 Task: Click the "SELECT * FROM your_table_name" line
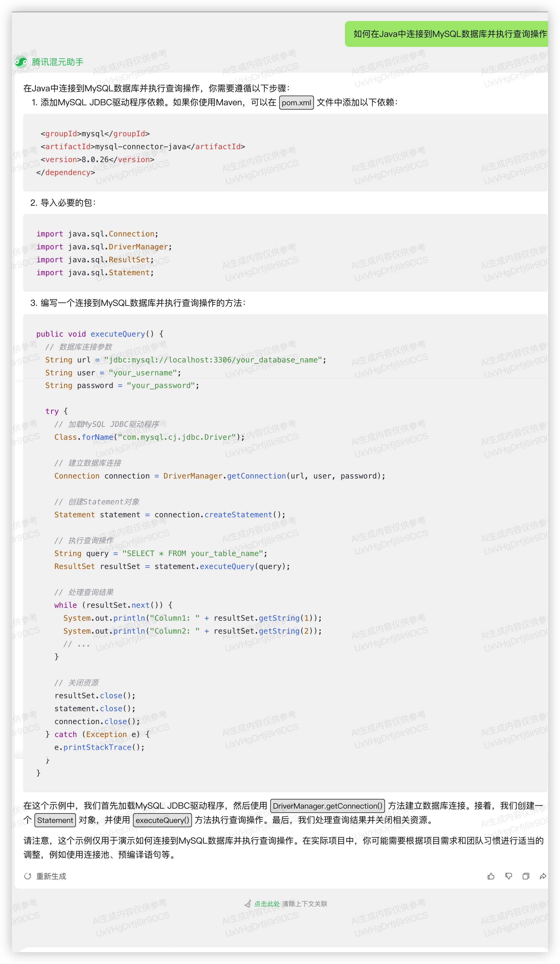click(161, 554)
